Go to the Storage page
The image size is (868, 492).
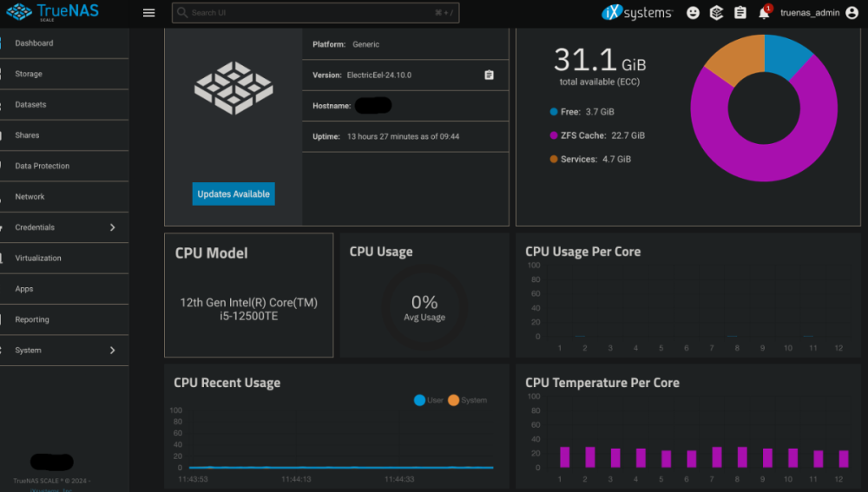(x=29, y=74)
